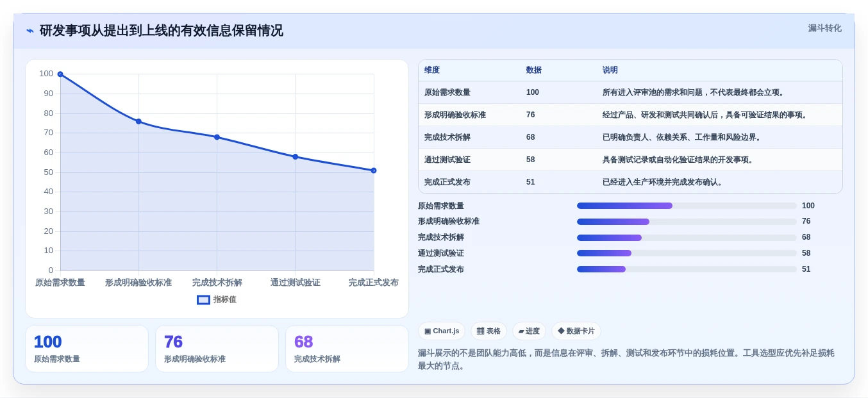Click x-axis label 通过测试验证
This screenshot has height=398, width=868.
click(x=296, y=283)
